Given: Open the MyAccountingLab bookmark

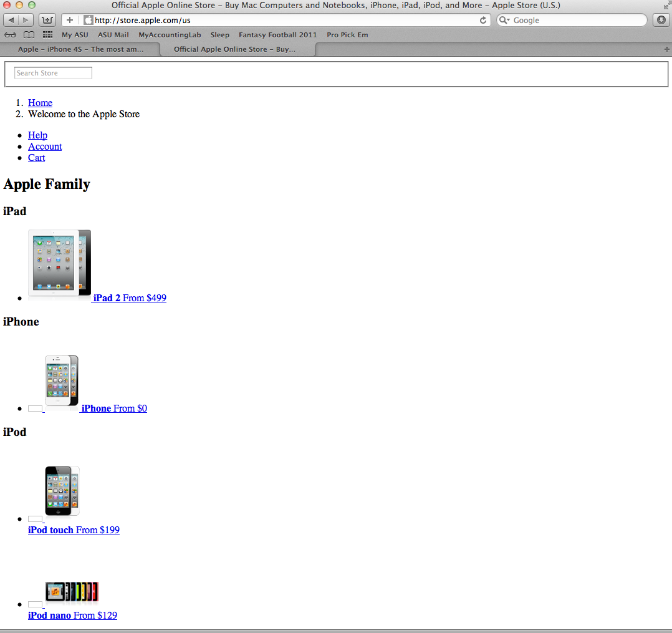Looking at the screenshot, I should pyautogui.click(x=170, y=35).
